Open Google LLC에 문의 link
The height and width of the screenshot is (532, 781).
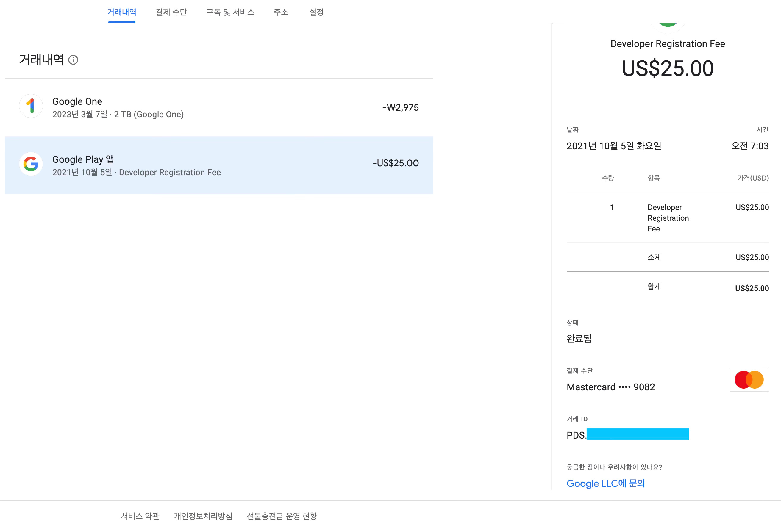(x=606, y=483)
